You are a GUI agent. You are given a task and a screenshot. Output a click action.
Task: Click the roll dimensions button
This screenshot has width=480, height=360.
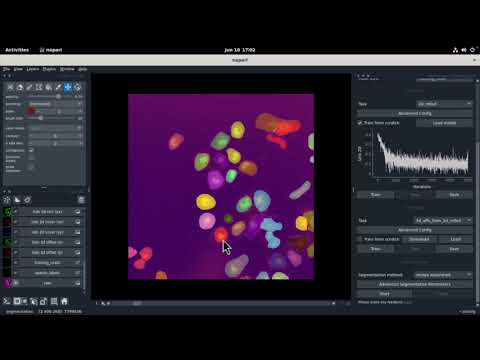pos(33,301)
